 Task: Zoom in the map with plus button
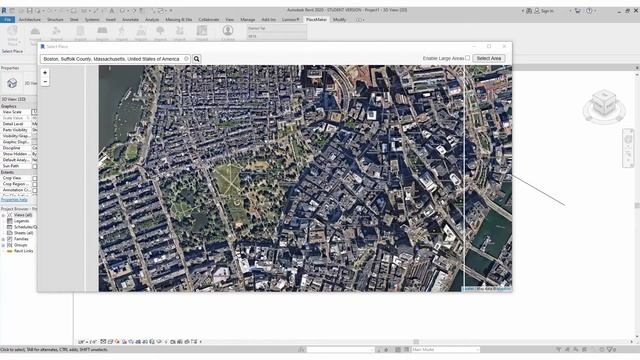(x=45, y=73)
